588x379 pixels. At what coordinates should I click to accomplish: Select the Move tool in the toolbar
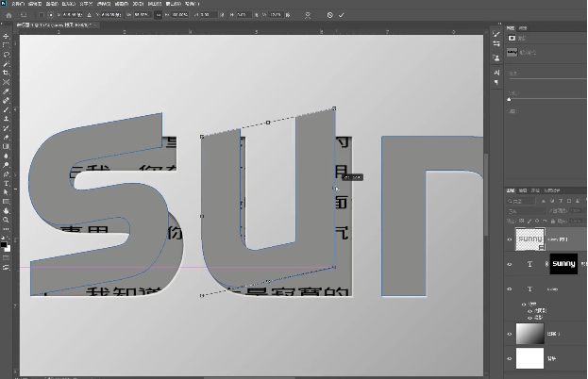click(x=7, y=35)
